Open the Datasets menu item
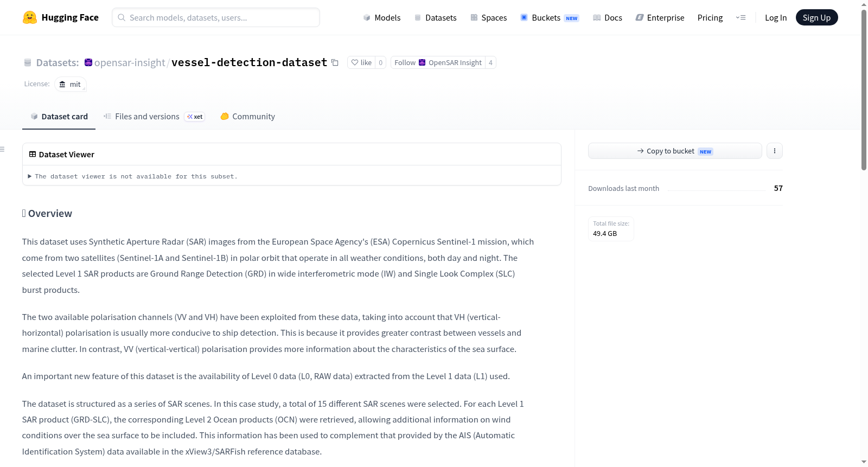The image size is (868, 467). tap(436, 17)
